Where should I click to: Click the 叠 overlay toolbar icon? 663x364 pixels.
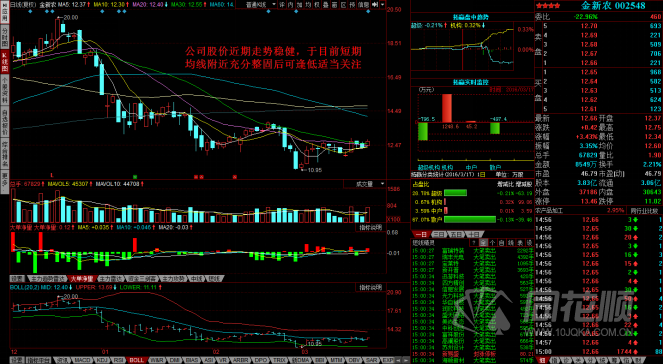coord(326,5)
